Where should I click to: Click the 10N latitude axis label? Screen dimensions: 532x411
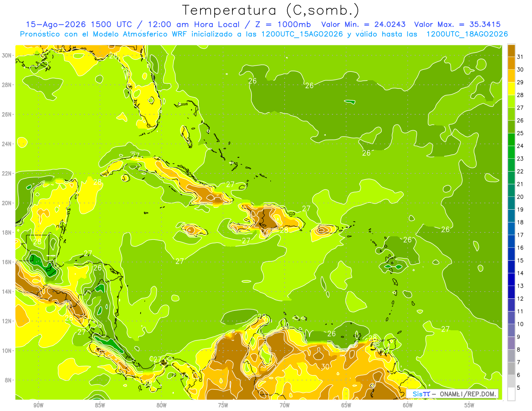[7, 351]
